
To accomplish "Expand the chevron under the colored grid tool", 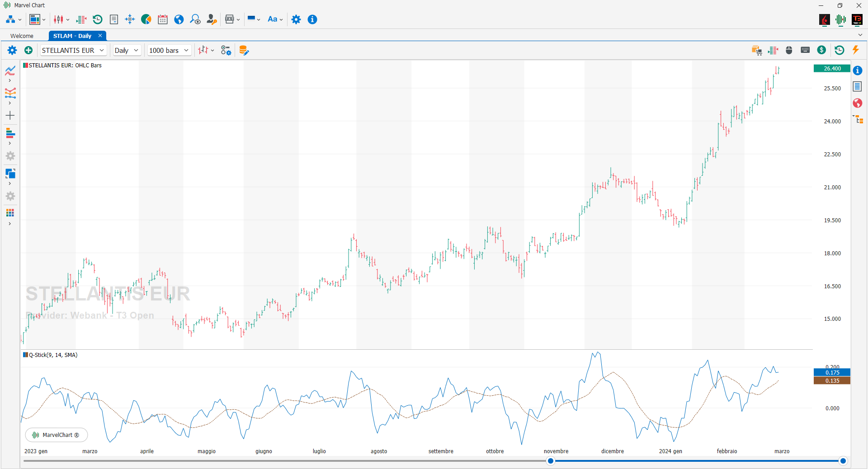I will tap(10, 224).
